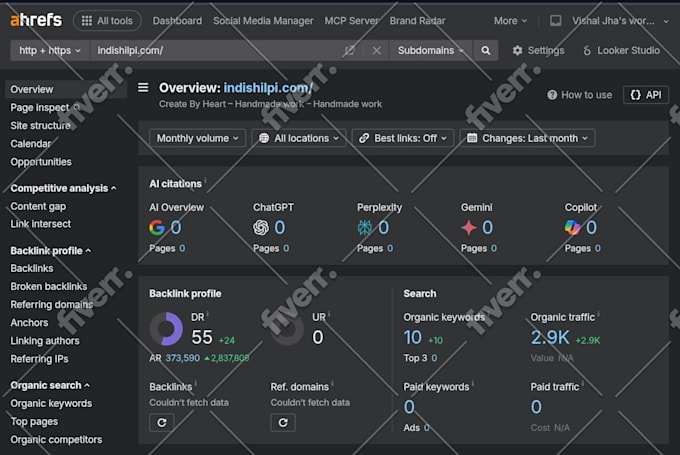This screenshot has width=680, height=455.
Task: Open Broken backlinks report
Action: (x=49, y=287)
